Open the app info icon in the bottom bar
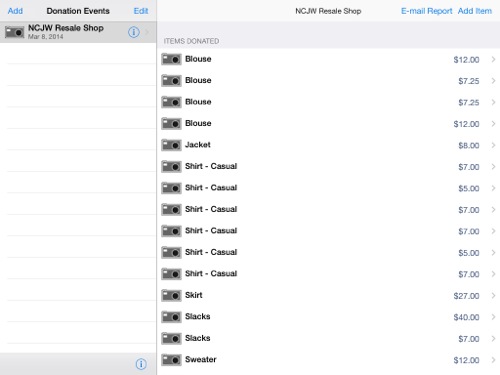The image size is (500, 375). (141, 364)
